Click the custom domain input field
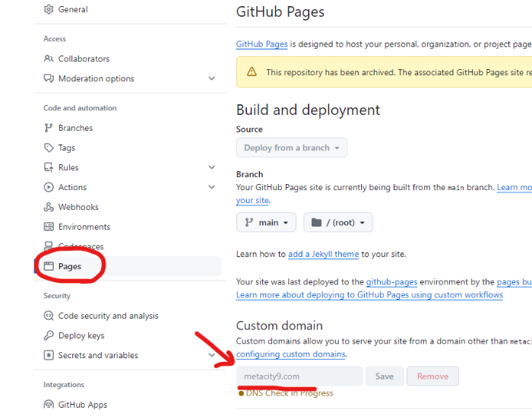532x416 pixels. coord(299,376)
